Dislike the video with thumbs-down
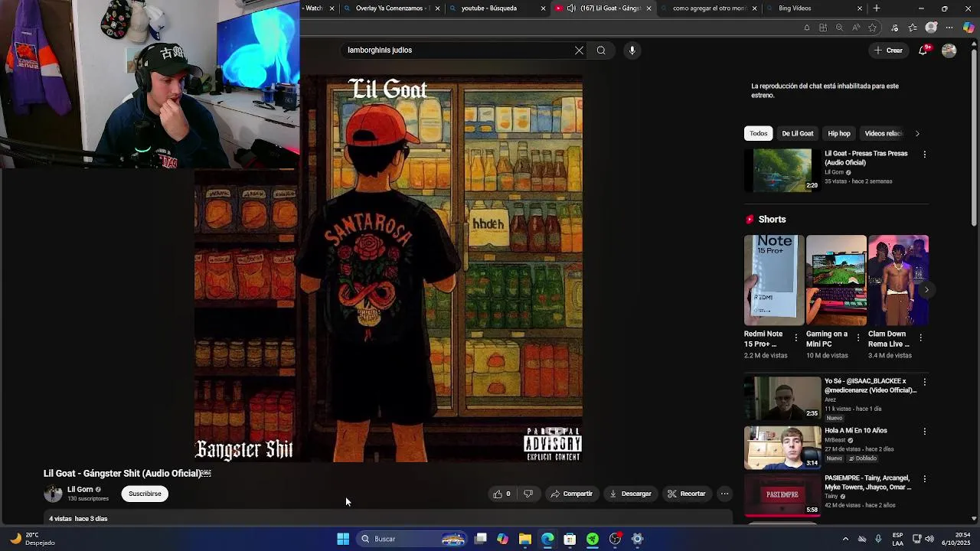The height and width of the screenshot is (551, 980). point(528,494)
